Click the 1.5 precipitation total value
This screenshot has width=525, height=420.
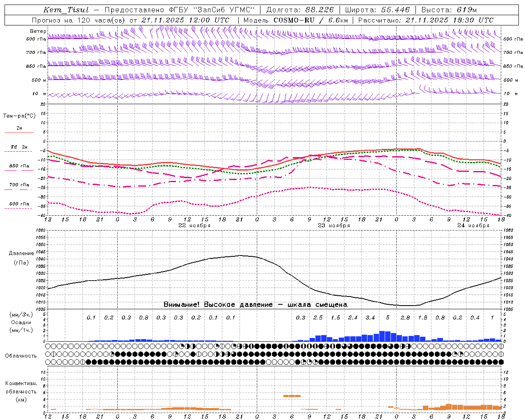coord(336,318)
